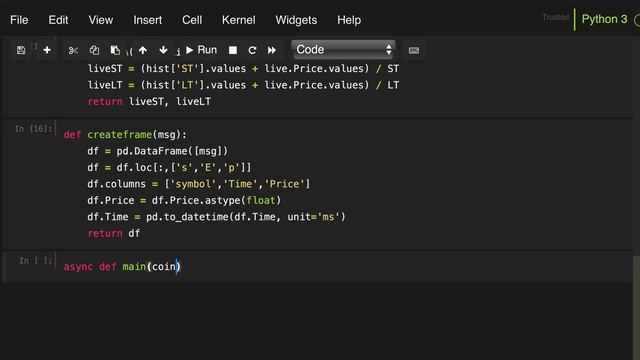This screenshot has width=640, height=360.
Task: Select the empty In [ ] prompt cell
Action: pos(36,260)
